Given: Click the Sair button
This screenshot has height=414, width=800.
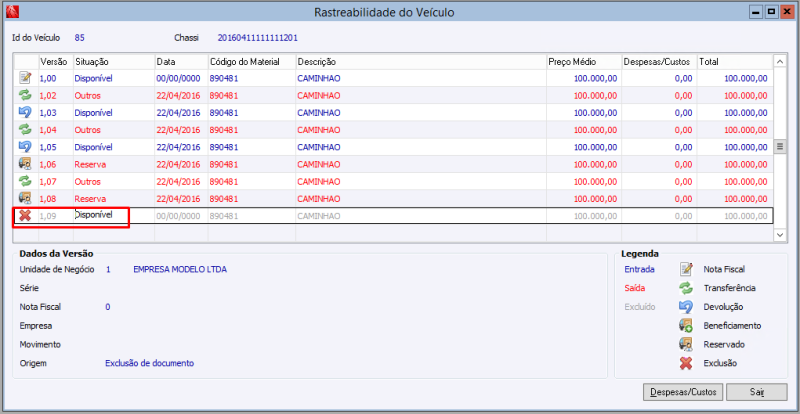Looking at the screenshot, I should [757, 392].
